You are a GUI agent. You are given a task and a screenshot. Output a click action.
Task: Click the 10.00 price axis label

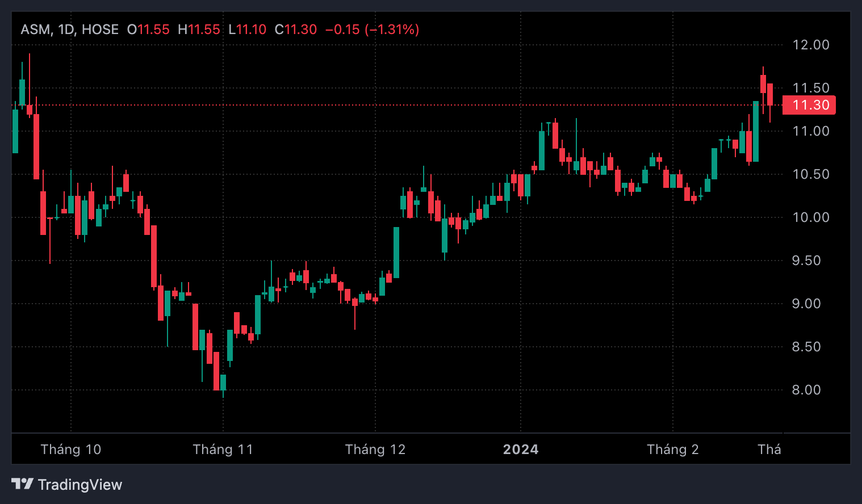click(x=811, y=217)
